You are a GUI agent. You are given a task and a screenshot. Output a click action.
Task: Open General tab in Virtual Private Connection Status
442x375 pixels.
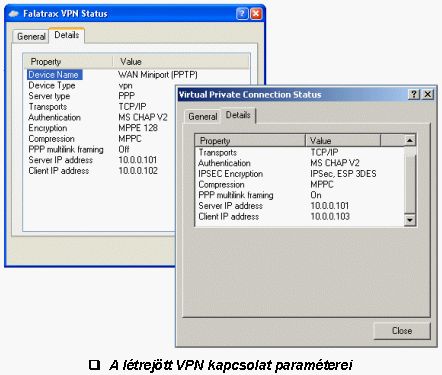click(202, 117)
